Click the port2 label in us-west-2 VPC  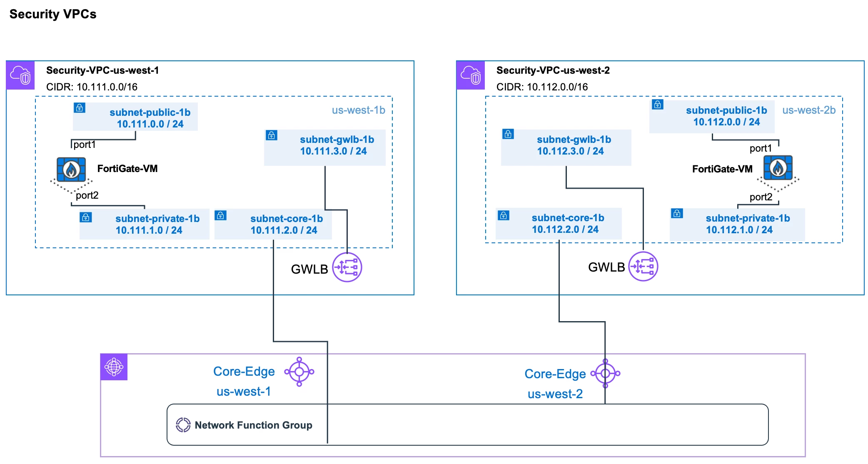click(761, 197)
